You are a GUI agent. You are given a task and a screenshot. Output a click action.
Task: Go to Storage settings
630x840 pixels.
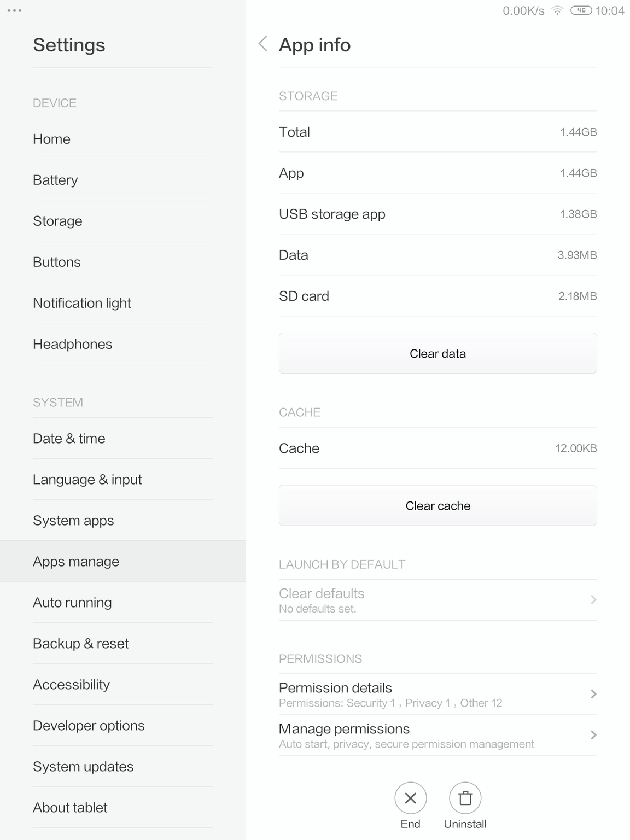pos(57,221)
